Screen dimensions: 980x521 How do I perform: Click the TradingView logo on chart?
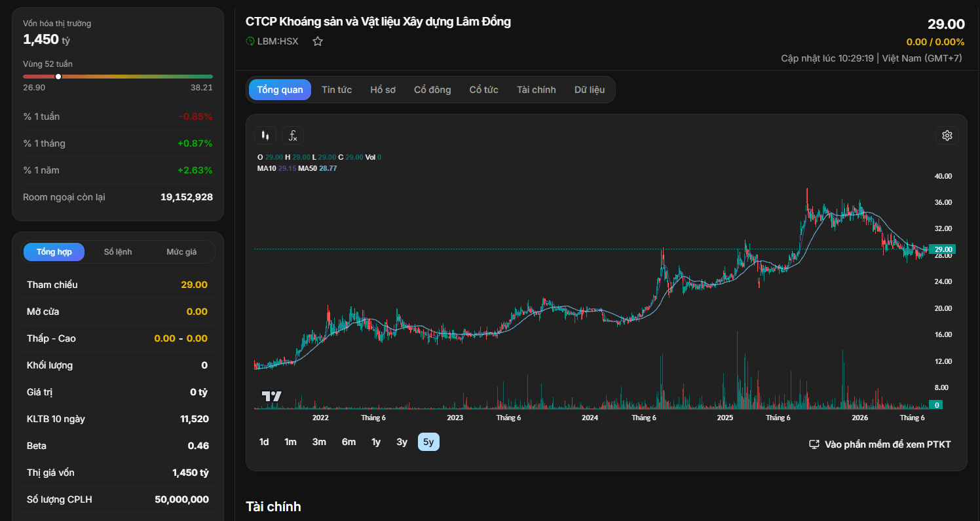tap(271, 396)
